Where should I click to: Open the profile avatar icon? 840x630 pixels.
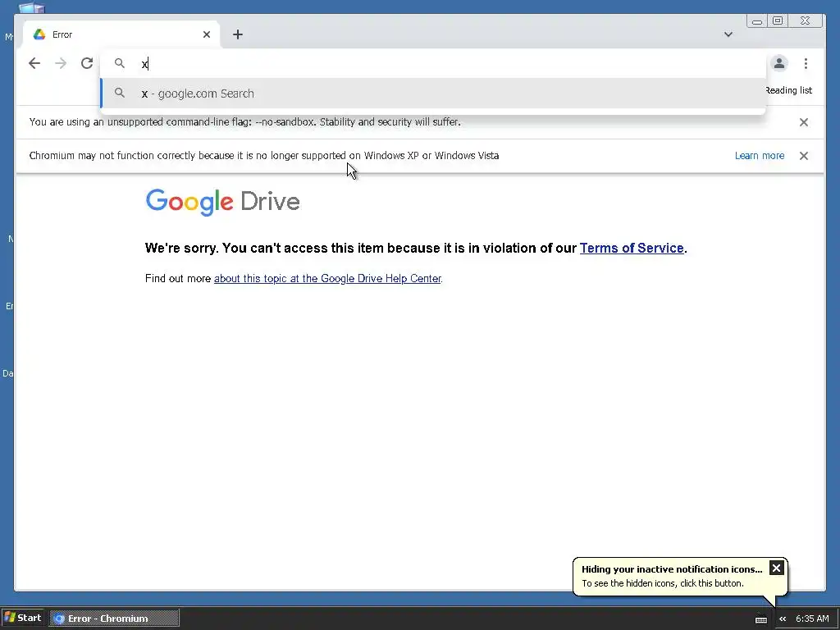[x=779, y=63]
